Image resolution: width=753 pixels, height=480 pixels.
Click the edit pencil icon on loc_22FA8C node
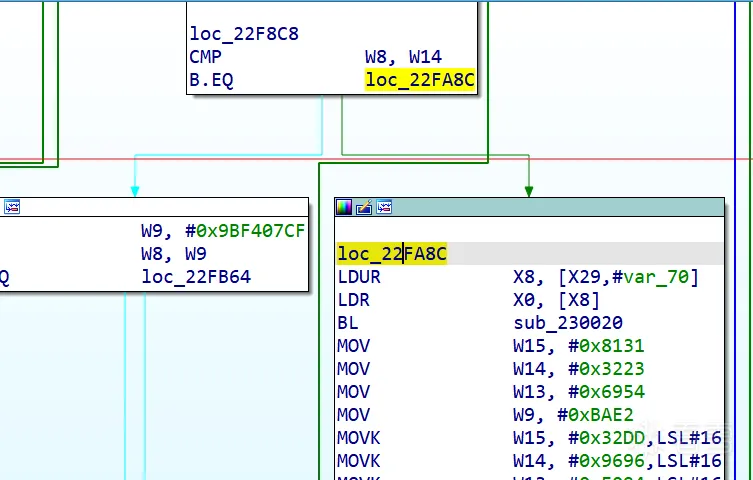pyautogui.click(x=364, y=207)
